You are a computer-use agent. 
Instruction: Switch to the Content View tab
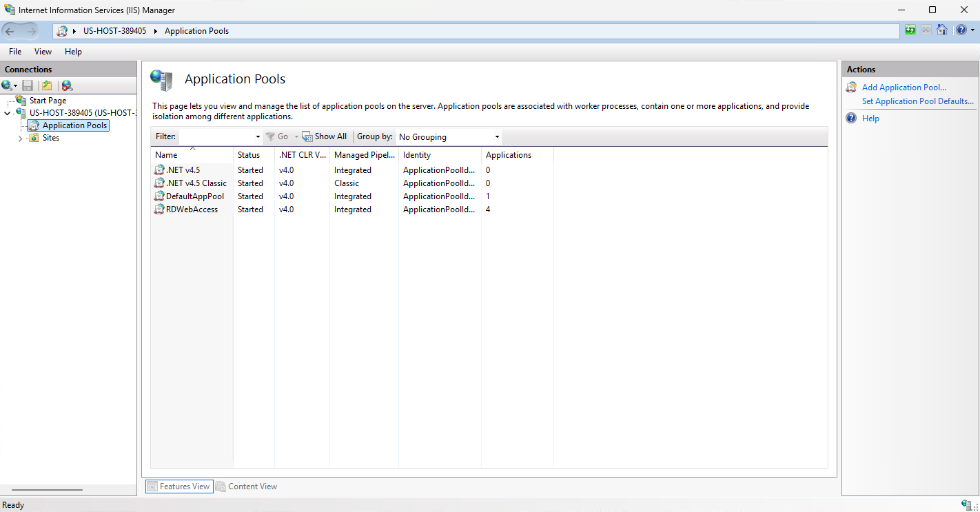tap(246, 487)
